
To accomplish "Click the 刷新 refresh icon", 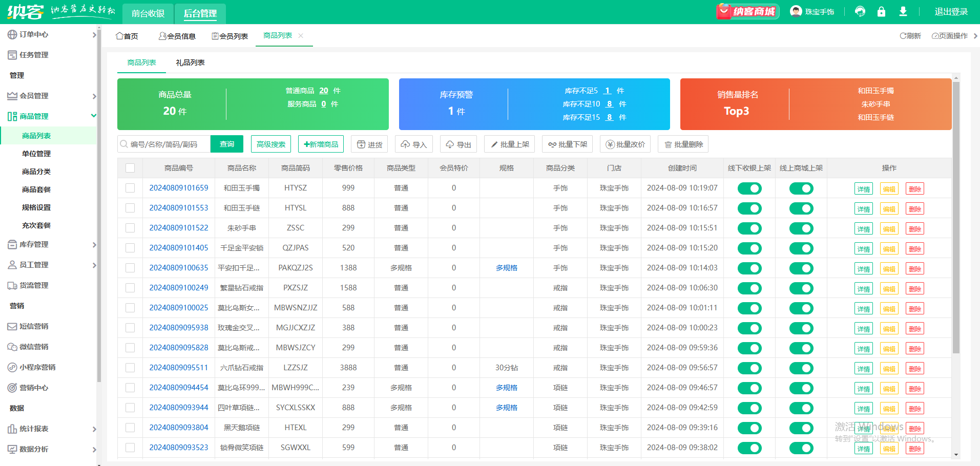I will (x=903, y=36).
